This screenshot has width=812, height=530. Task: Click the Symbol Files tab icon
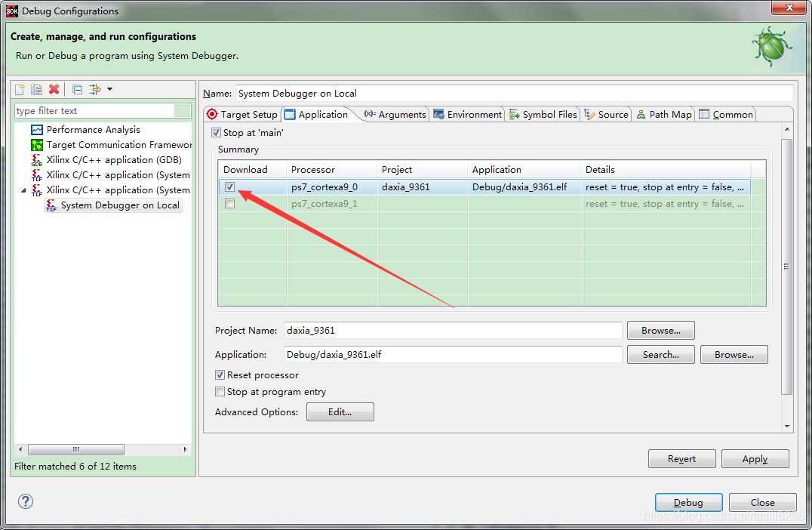[514, 115]
